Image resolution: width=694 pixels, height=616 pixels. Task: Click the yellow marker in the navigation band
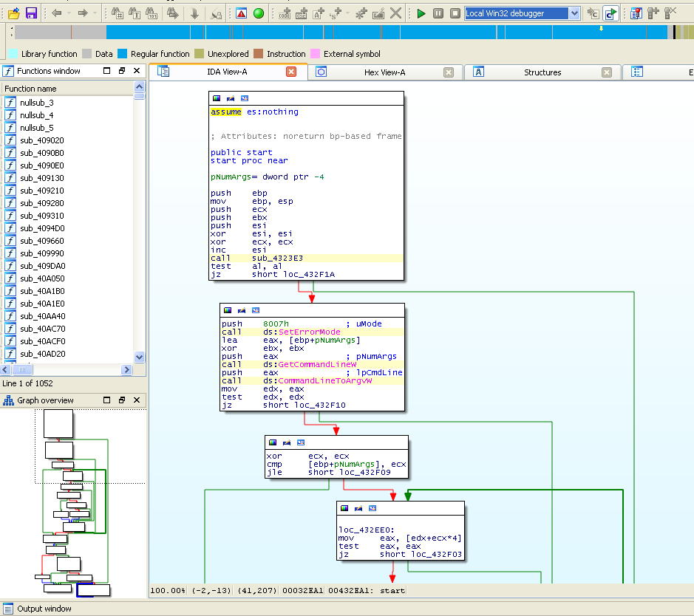pos(601,29)
